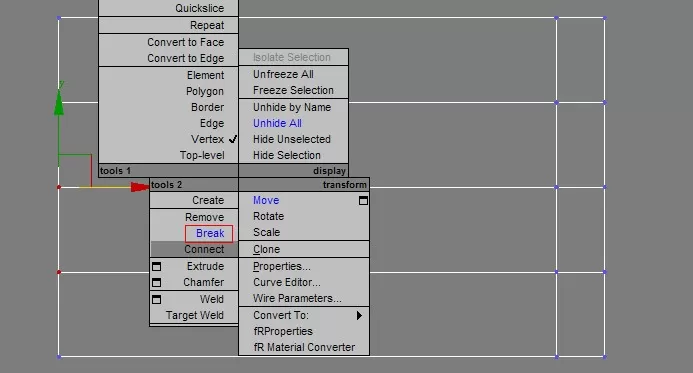Image resolution: width=693 pixels, height=373 pixels.
Task: Open Move transform settings box icon
Action: [363, 201]
